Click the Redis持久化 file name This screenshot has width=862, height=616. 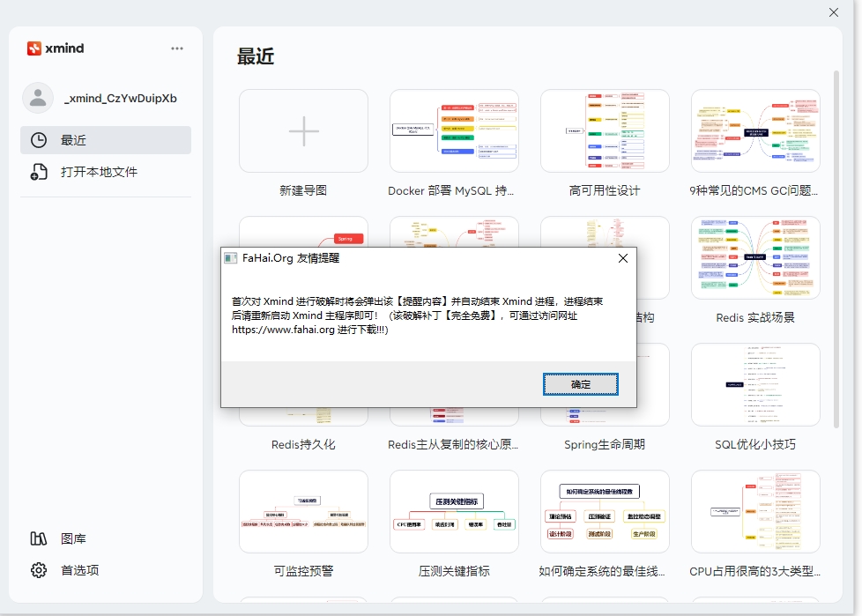pos(303,444)
